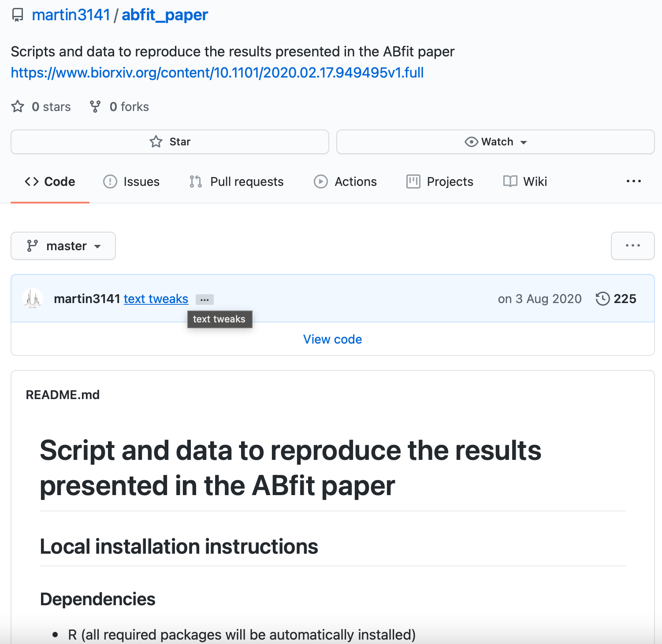Open the Watch dropdown menu
The width and height of the screenshot is (662, 644).
pos(495,142)
